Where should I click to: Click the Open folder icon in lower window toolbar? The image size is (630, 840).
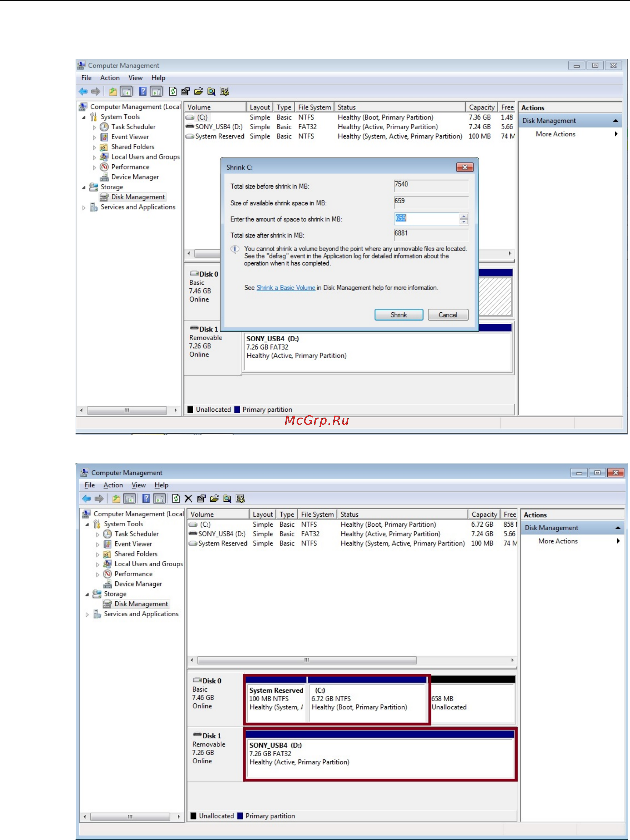214,499
